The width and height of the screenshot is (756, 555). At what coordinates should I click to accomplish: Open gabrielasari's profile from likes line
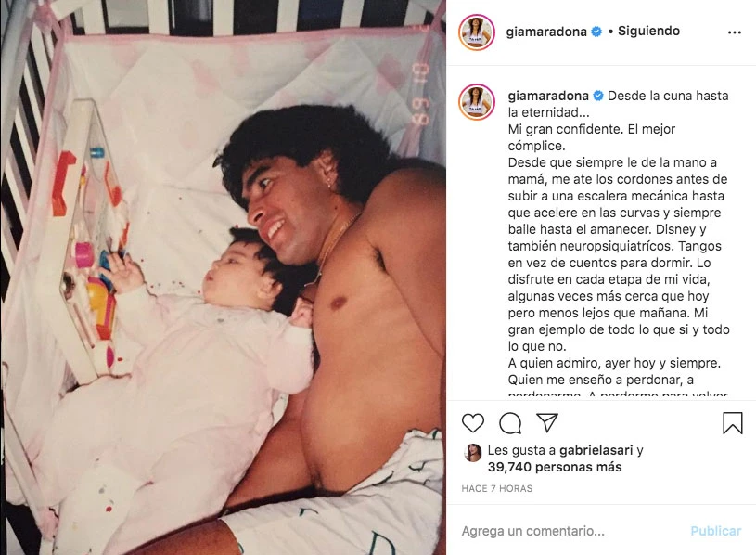click(596, 450)
